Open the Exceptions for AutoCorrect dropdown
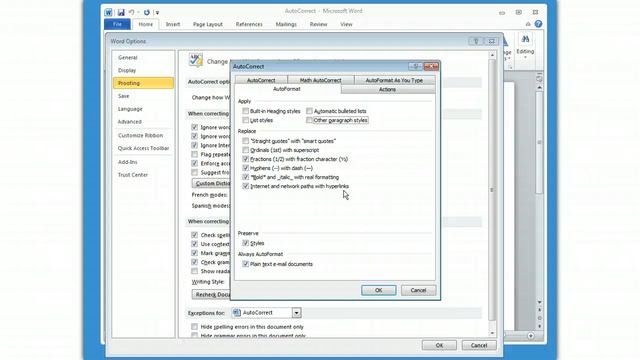 pyautogui.click(x=296, y=313)
